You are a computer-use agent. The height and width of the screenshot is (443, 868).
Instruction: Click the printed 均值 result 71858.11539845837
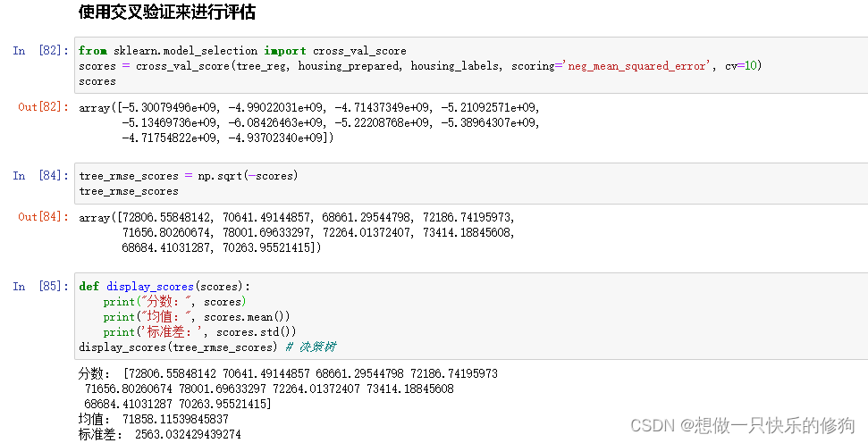175,419
